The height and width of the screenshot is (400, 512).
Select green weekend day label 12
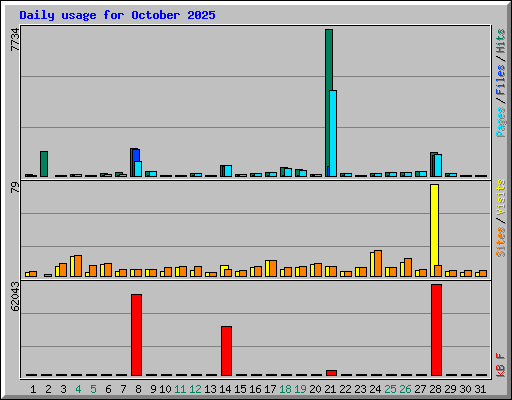[x=195, y=389]
